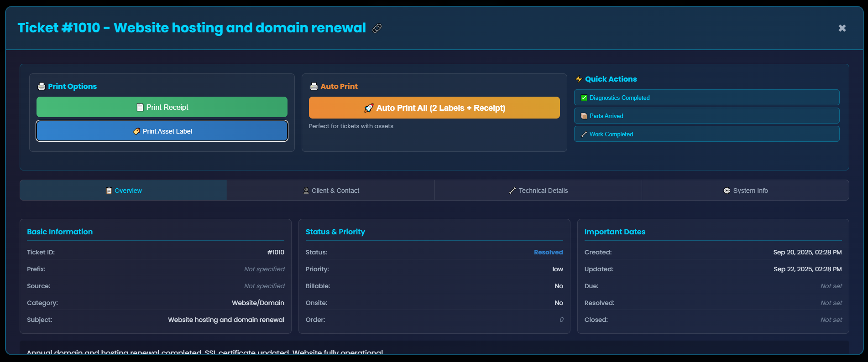The width and height of the screenshot is (868, 362).
Task: Click the wrench icon on Technical Details
Action: [512, 191]
